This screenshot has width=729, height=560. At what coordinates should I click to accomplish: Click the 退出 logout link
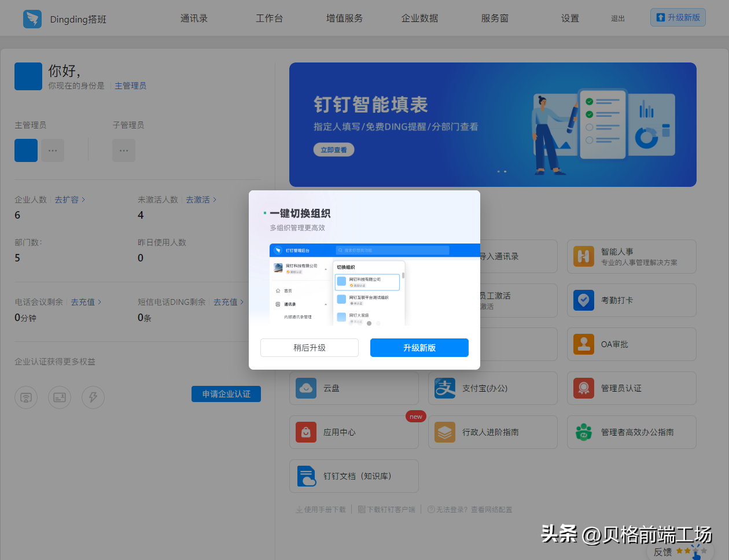click(x=618, y=19)
